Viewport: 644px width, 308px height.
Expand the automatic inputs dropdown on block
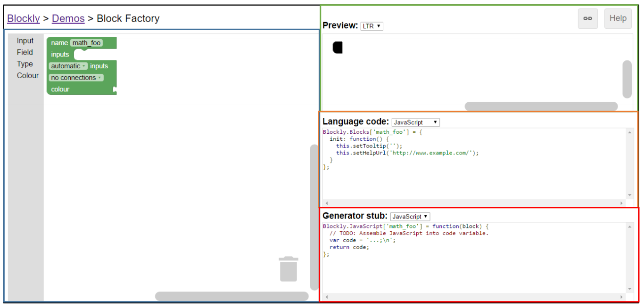tap(68, 66)
